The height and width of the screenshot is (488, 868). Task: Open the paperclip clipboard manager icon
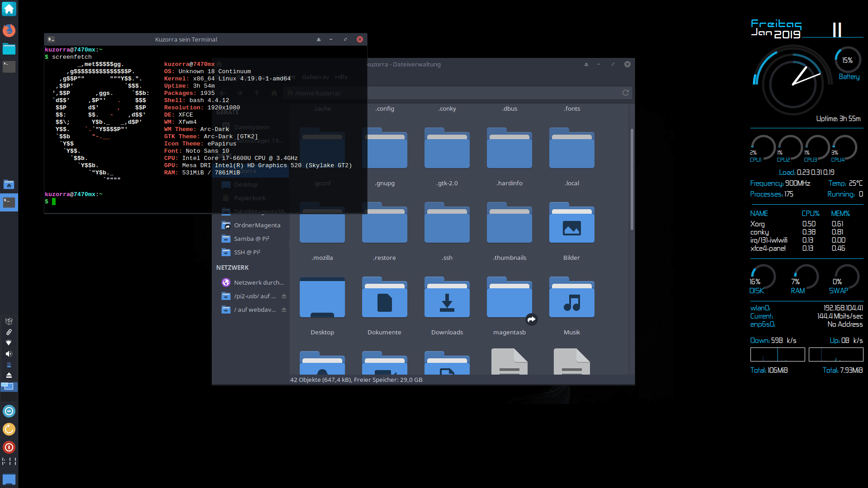click(9, 332)
